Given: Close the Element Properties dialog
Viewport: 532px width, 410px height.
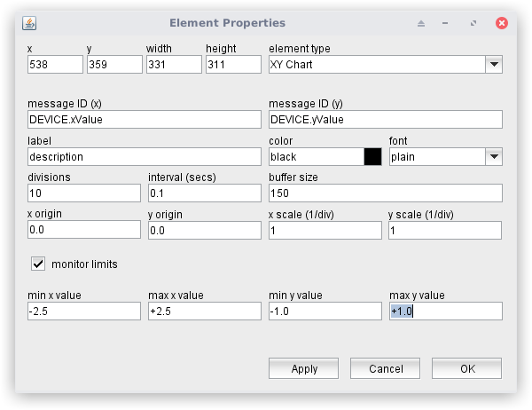Looking at the screenshot, I should [502, 22].
